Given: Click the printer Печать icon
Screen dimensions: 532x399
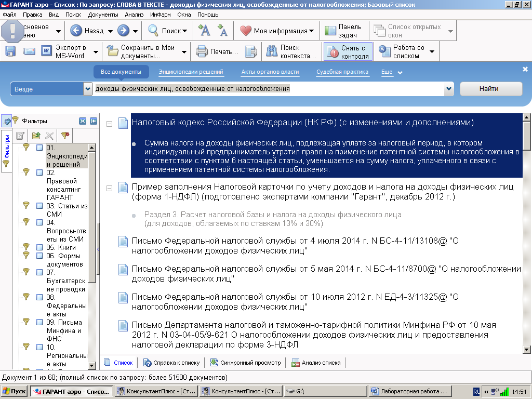Looking at the screenshot, I should 202,51.
